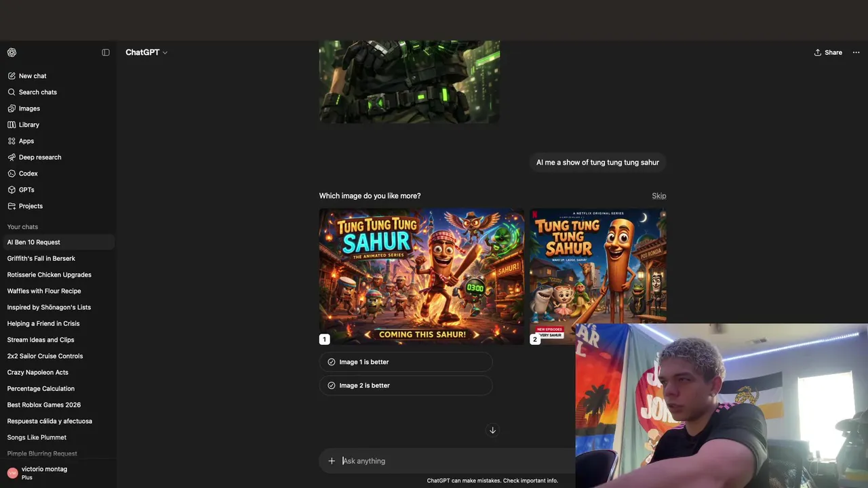Open Inspired by Shōnagon's Lists chat
The image size is (868, 488).
[58, 307]
